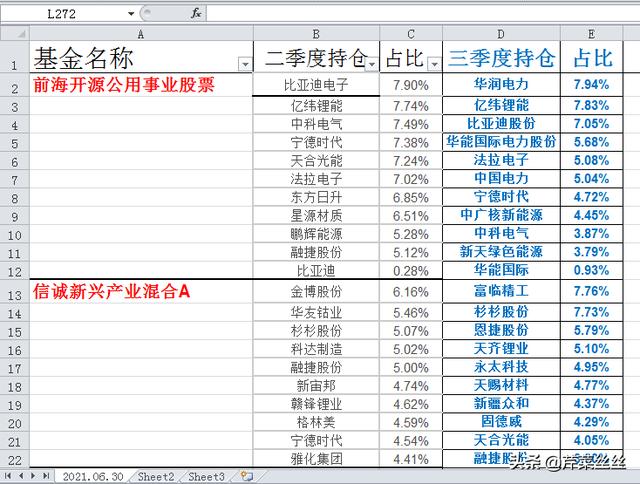Open the 占比 column C filter dropdown
Viewport: 640px width, 484px height.
434,64
